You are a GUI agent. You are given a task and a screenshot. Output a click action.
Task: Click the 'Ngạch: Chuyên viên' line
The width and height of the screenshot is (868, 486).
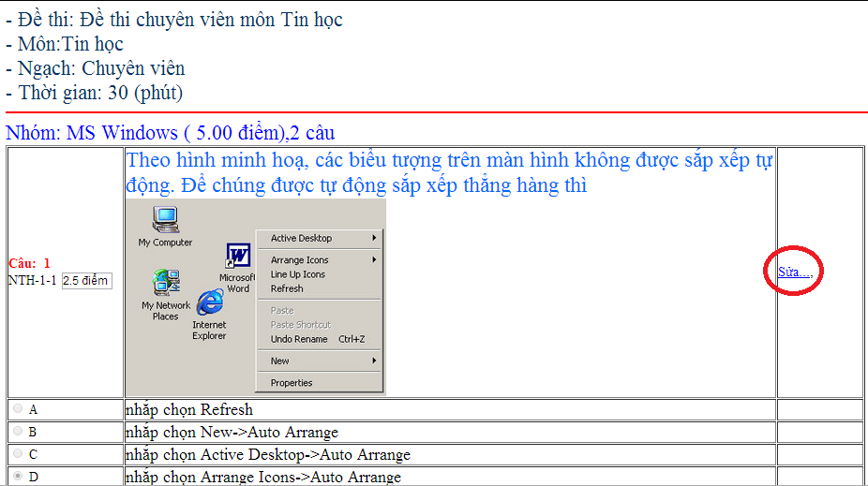coord(96,68)
